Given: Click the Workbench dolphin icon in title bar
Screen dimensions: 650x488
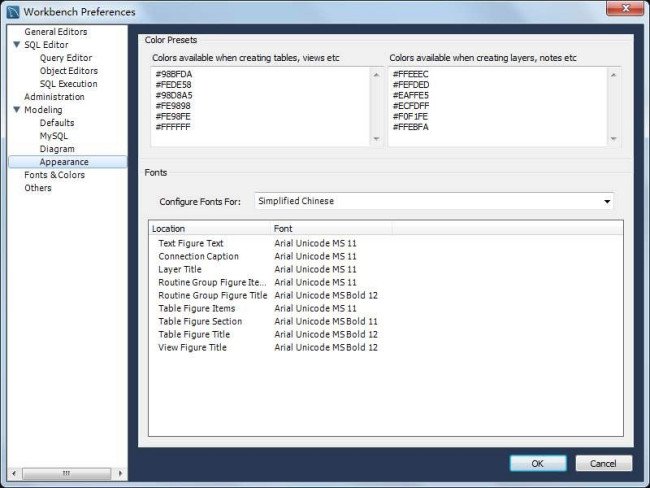Looking at the screenshot, I should [x=13, y=12].
